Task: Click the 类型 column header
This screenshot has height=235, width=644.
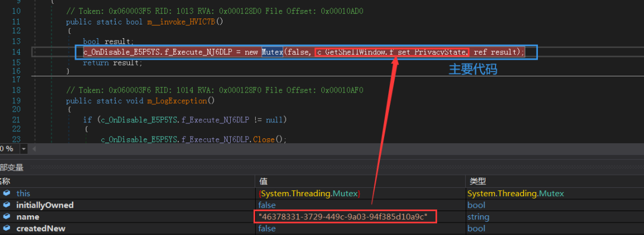Action: (477, 181)
